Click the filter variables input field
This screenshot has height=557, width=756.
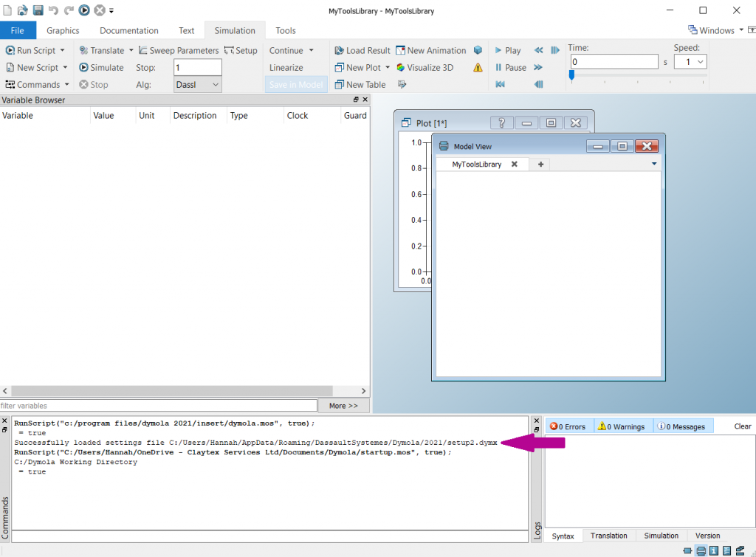(159, 406)
